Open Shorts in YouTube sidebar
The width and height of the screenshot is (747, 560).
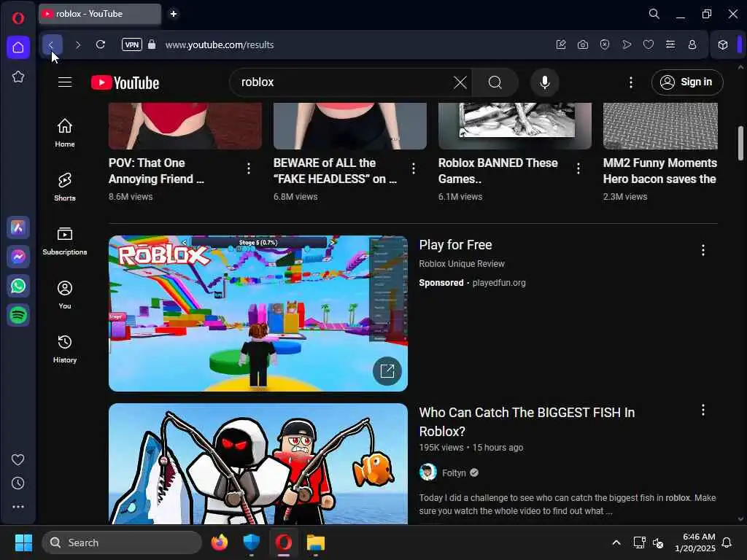65,187
